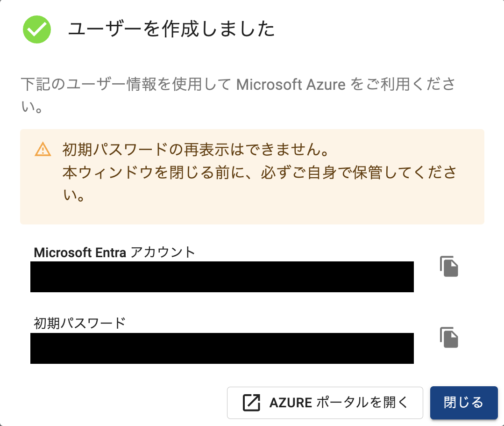Click the word "Entra" in account label

pyautogui.click(x=111, y=253)
